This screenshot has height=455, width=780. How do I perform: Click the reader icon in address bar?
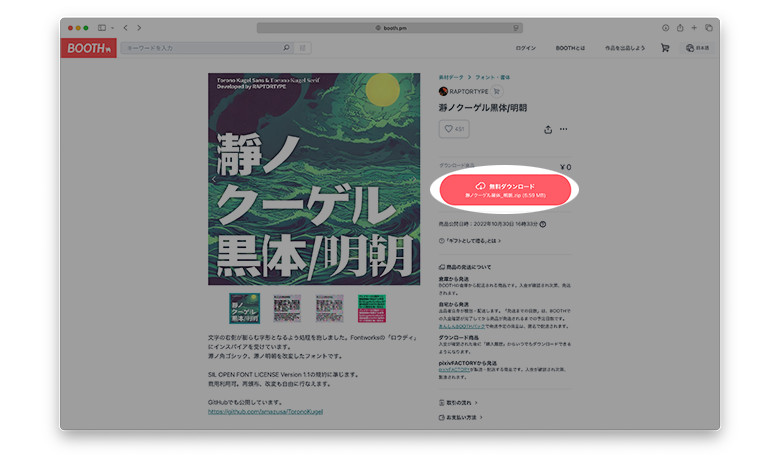tap(516, 28)
